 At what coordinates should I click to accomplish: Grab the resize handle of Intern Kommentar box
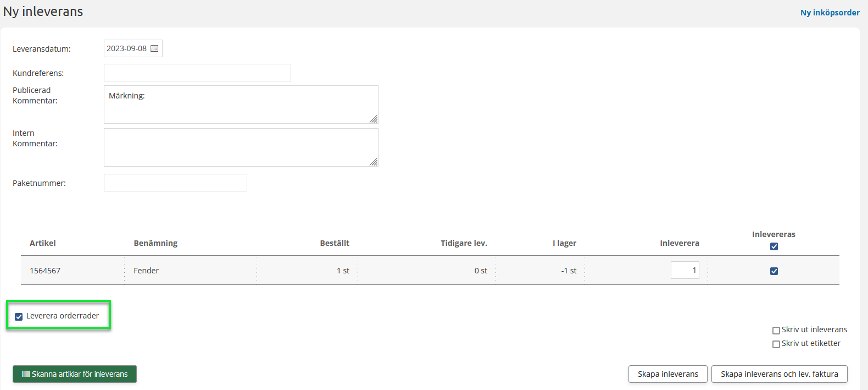pos(374,162)
